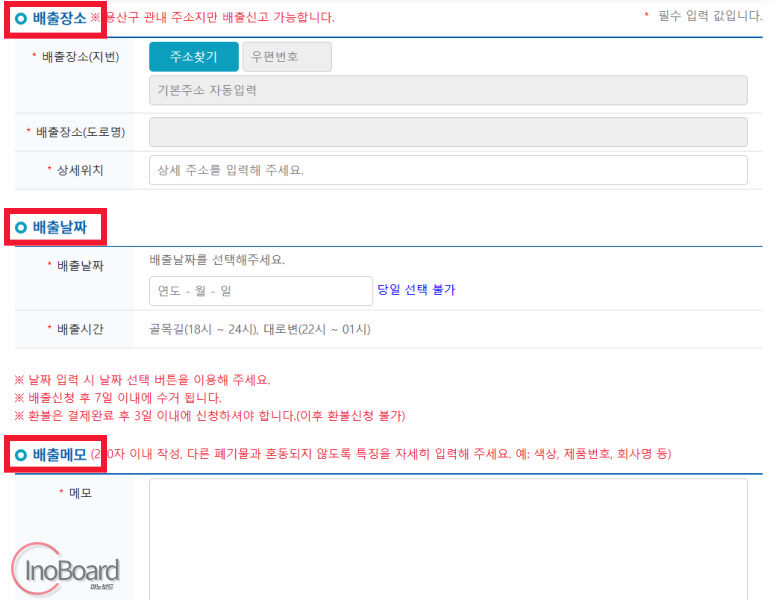The width and height of the screenshot is (780, 600).
Task: Click the 배출메모 section heading
Action: pyautogui.click(x=59, y=454)
